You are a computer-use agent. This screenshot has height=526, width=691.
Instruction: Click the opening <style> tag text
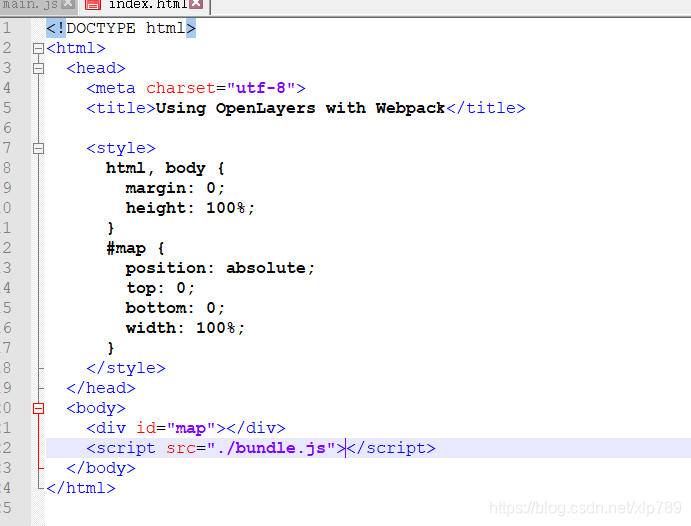(x=121, y=148)
